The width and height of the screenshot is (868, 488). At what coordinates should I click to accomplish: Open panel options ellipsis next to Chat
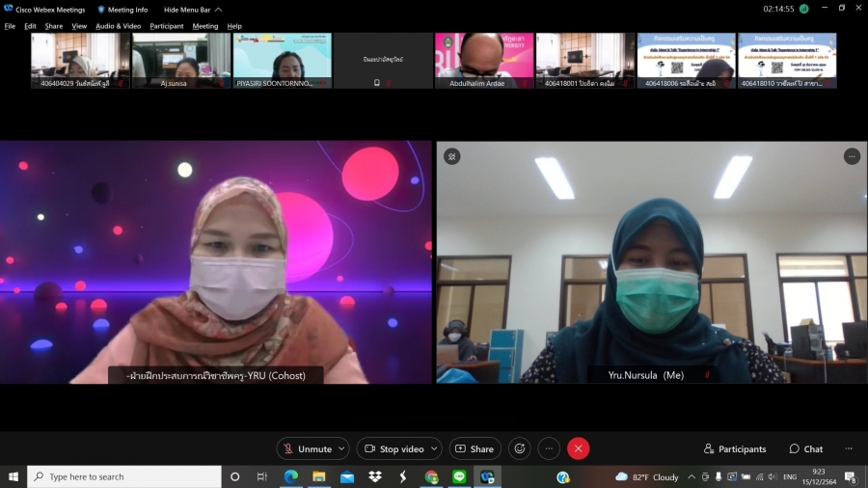pyautogui.click(x=849, y=448)
